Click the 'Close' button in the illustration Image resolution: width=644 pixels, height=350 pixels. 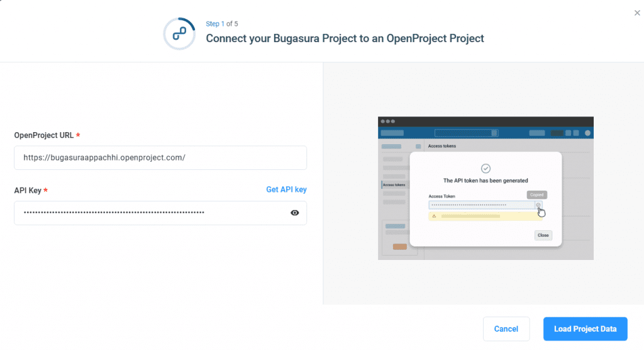(x=543, y=235)
